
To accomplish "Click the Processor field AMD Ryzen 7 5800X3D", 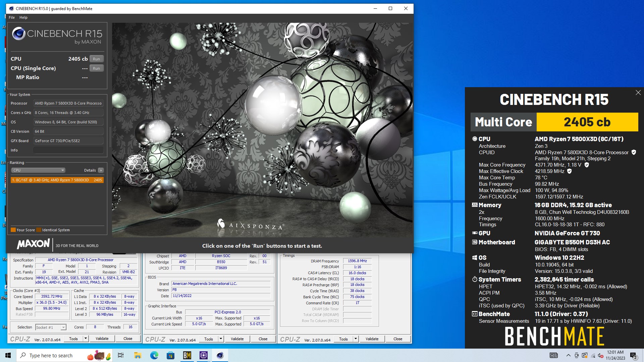I will [68, 103].
